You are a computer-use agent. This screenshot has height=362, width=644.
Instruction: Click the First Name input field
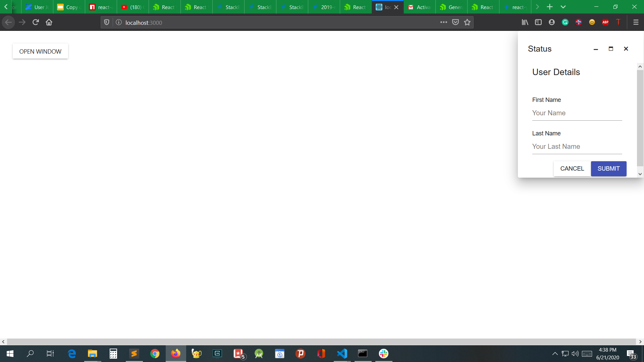[x=577, y=113]
